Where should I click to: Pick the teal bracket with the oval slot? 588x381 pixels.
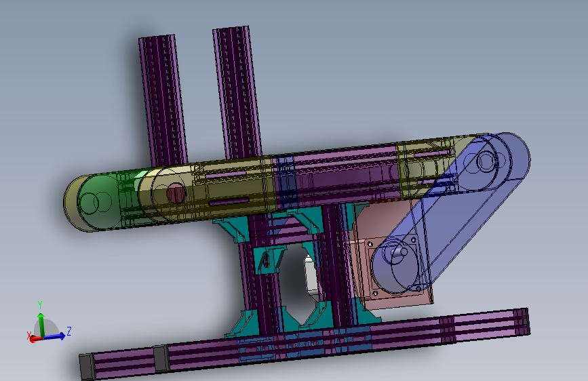click(269, 260)
